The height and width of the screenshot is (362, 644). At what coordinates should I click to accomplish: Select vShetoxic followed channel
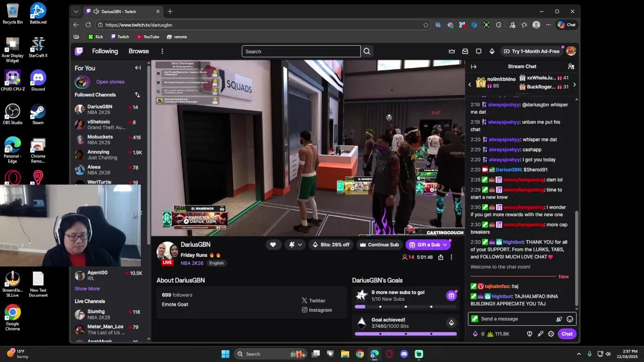(108, 124)
